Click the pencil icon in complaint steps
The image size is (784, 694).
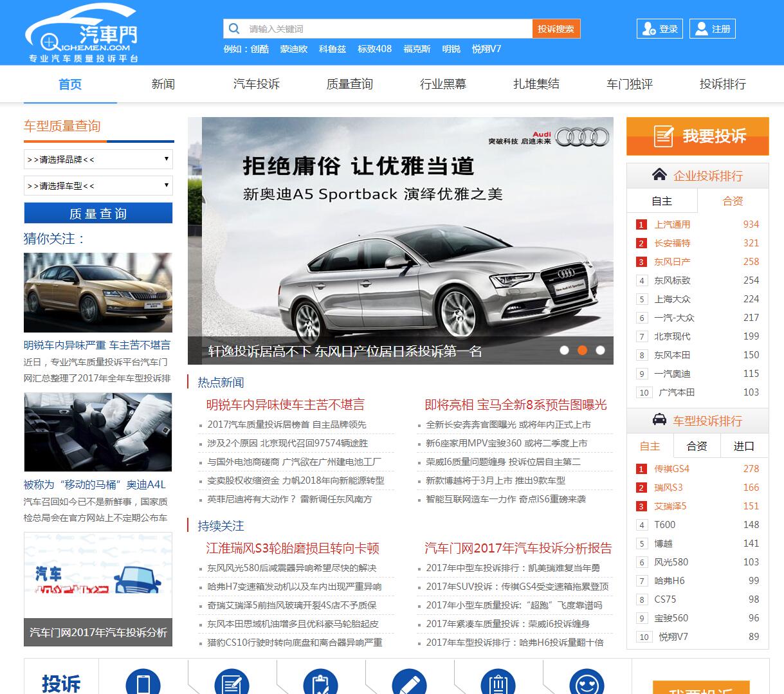pyautogui.click(x=409, y=682)
